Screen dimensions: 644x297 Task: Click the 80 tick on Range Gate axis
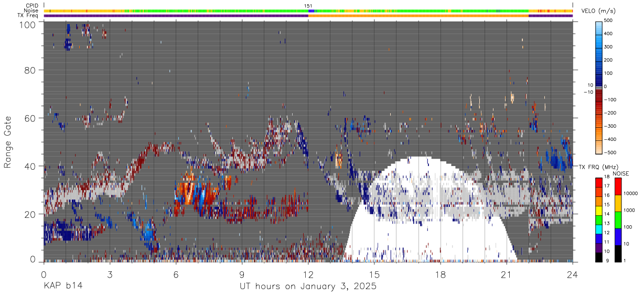point(30,70)
